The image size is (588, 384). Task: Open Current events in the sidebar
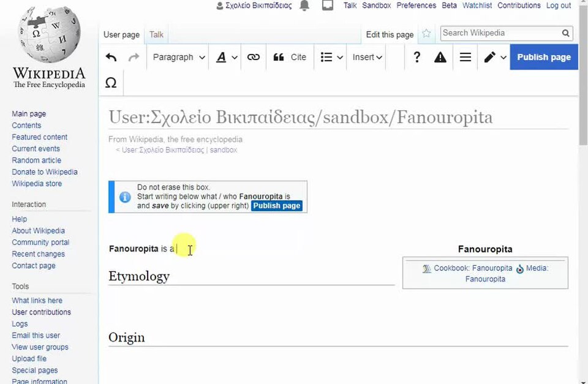pos(36,148)
